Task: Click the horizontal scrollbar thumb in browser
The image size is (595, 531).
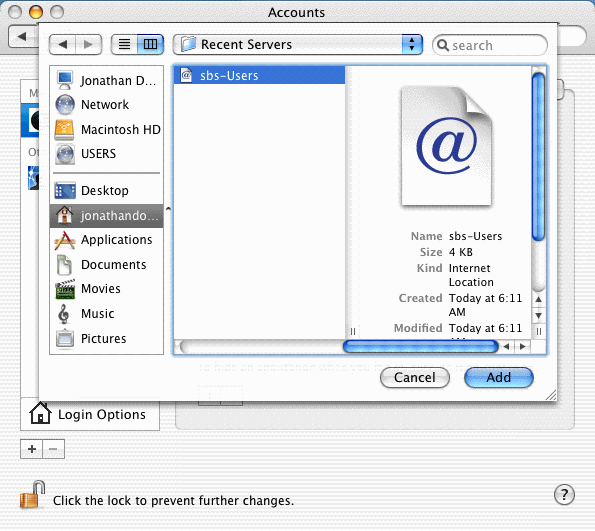Action: tap(420, 346)
